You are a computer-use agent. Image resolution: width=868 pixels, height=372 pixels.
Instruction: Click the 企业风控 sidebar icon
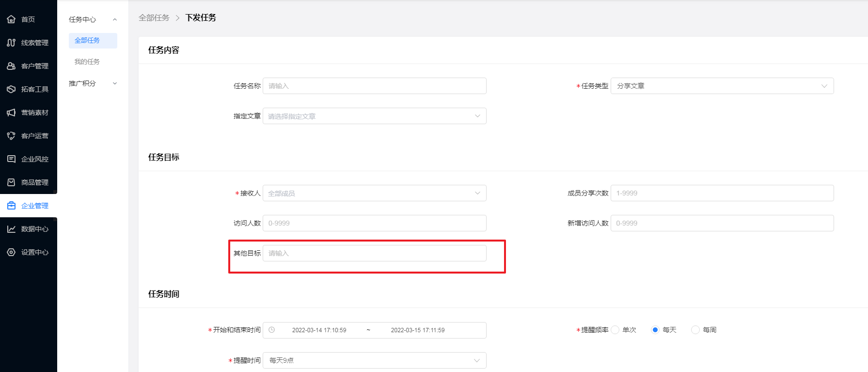click(11, 159)
